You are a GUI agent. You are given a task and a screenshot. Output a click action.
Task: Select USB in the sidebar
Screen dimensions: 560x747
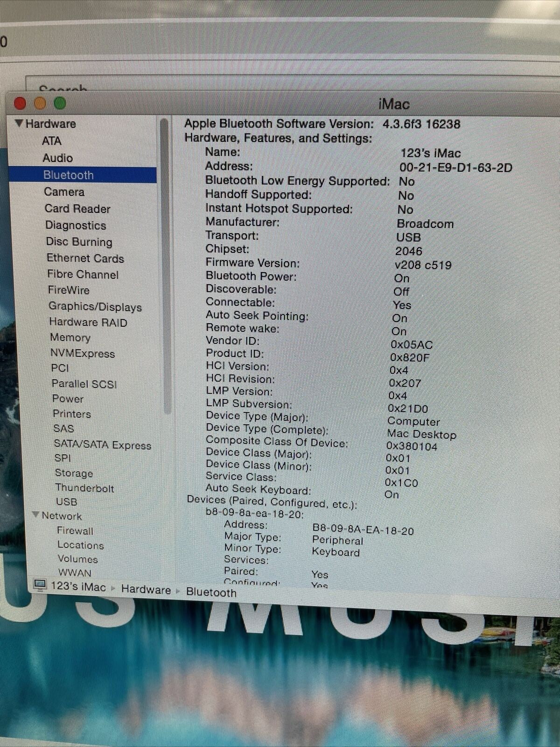pos(66,502)
